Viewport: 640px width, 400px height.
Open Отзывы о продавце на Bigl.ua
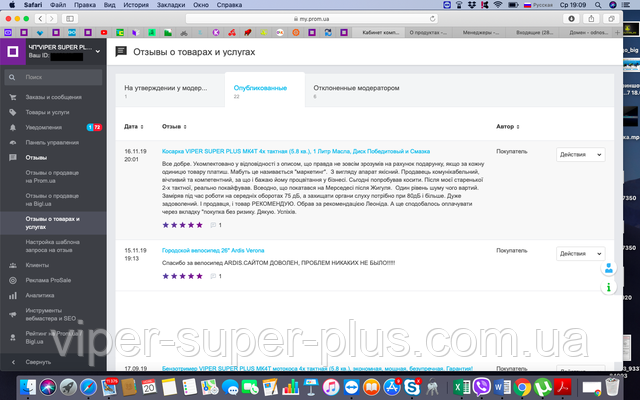pos(52,200)
